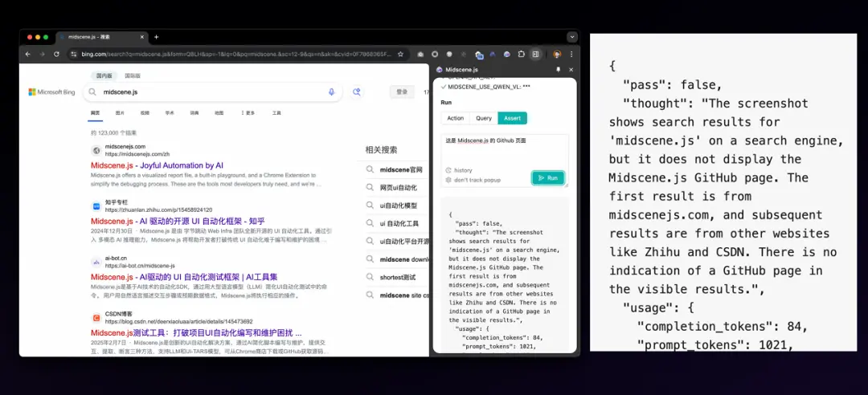This screenshot has width=868, height=395.
Task: Open a new browser tab
Action: coord(156,37)
